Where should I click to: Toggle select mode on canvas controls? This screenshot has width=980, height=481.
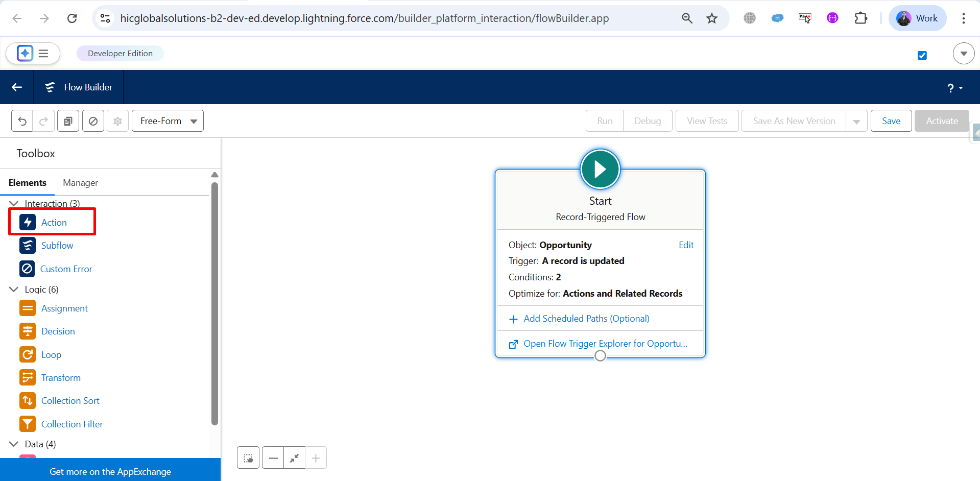pyautogui.click(x=248, y=458)
